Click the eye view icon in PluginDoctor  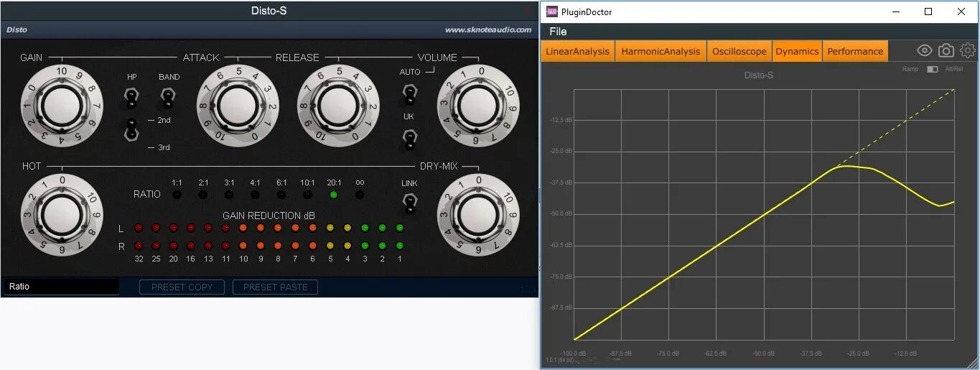pyautogui.click(x=925, y=51)
